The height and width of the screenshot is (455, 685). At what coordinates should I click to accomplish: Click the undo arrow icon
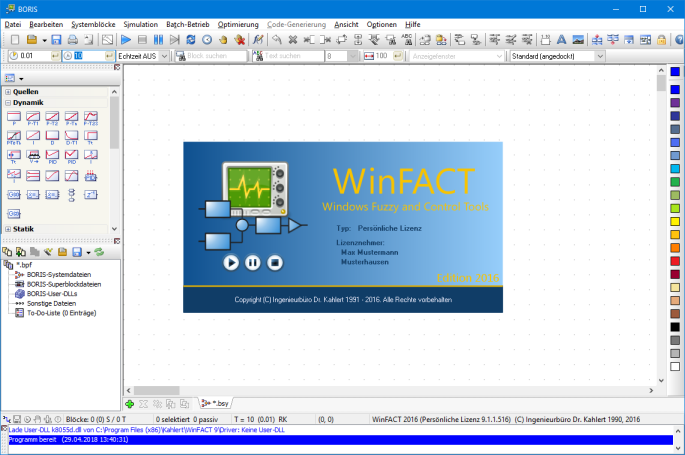point(277,40)
